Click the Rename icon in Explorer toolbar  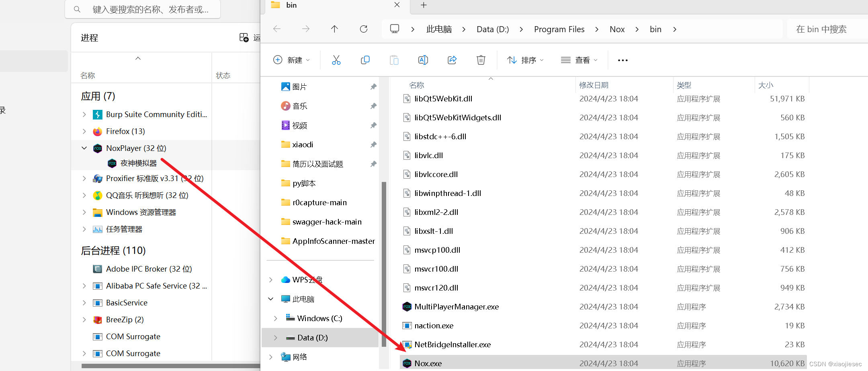[423, 60]
